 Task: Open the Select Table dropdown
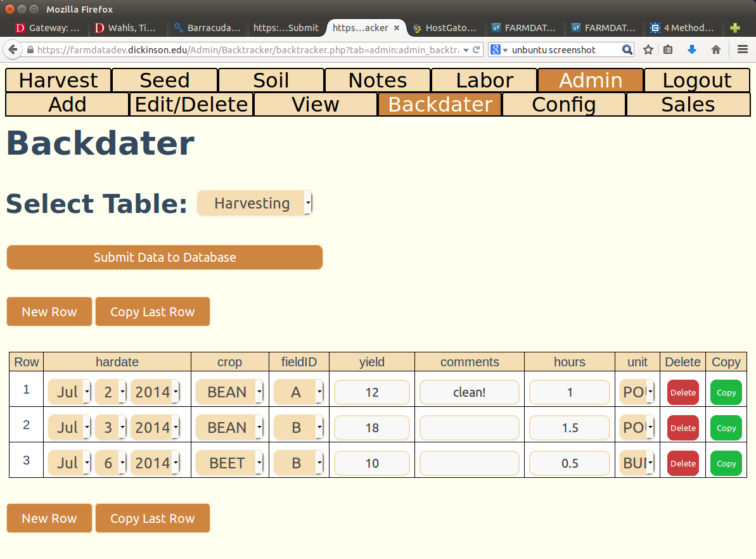[253, 203]
